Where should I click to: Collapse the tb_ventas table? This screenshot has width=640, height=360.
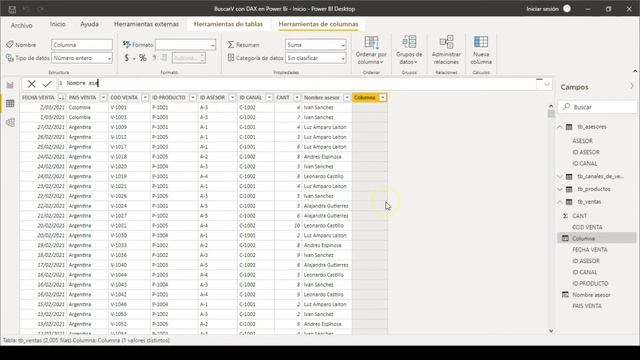(560, 202)
